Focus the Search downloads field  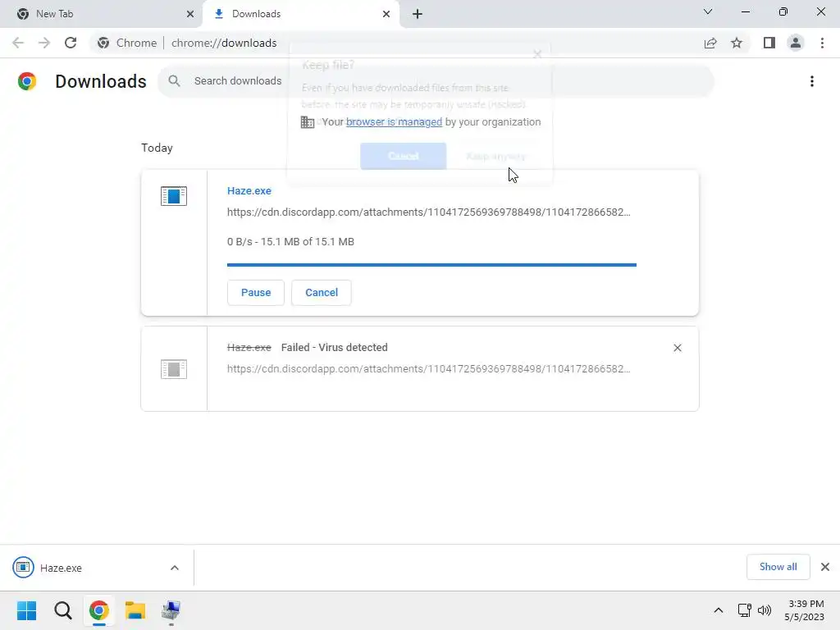coord(436,81)
